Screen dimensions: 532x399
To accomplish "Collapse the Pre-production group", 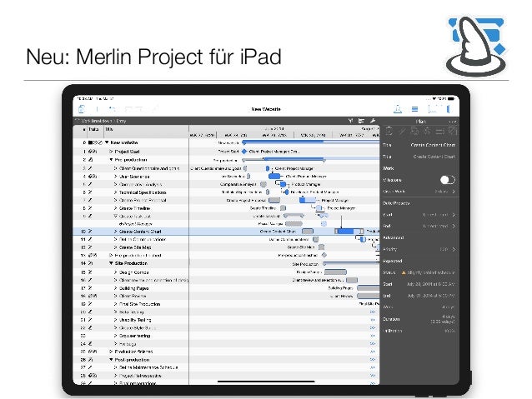I will 111,160.
